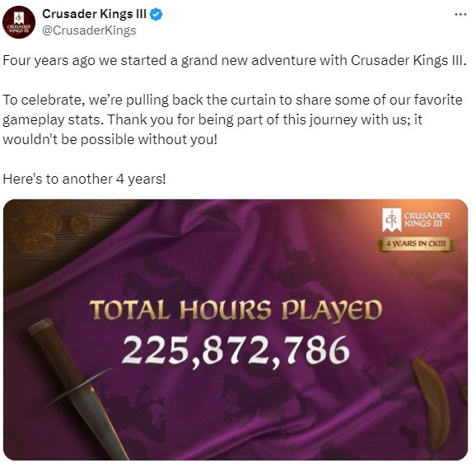Click the "CRUSADER KINGS III" logo text in image
The image size is (476, 467).
pyautogui.click(x=427, y=220)
